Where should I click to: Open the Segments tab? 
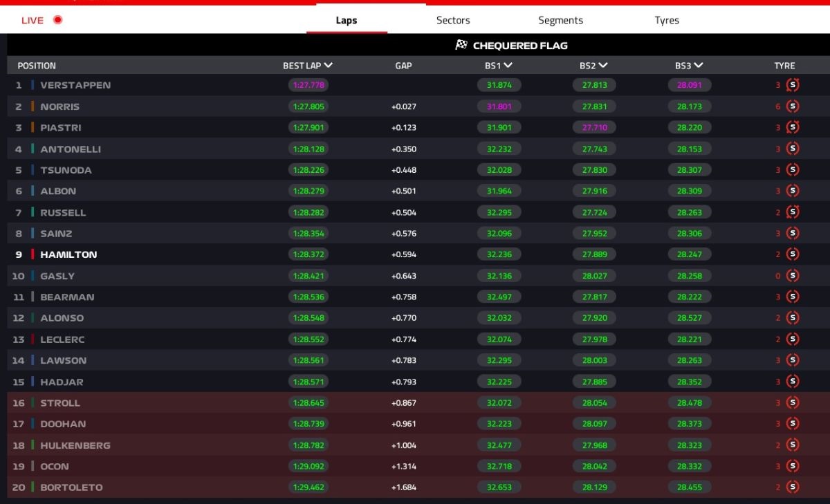(x=560, y=20)
